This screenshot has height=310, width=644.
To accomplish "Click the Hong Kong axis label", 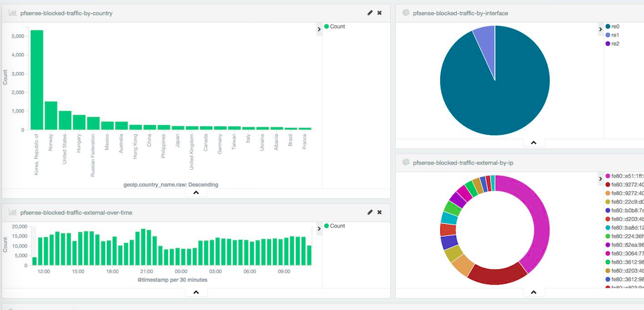I will click(135, 146).
